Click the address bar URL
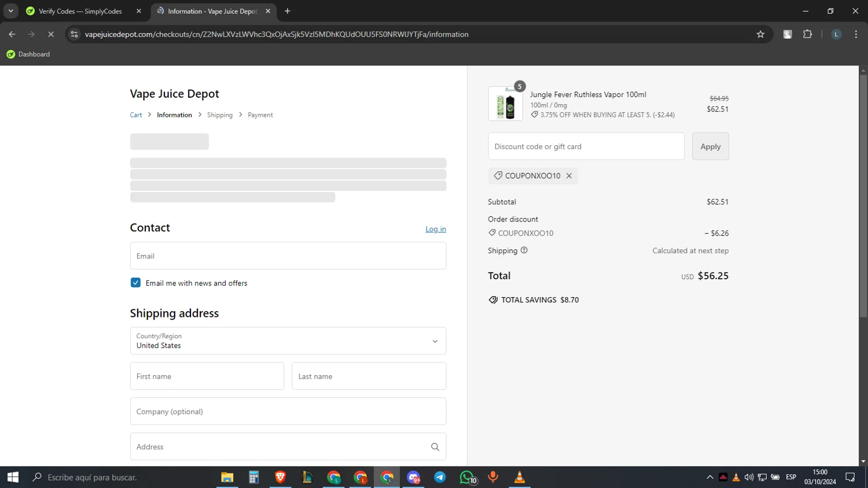The width and height of the screenshot is (868, 488). point(277,34)
